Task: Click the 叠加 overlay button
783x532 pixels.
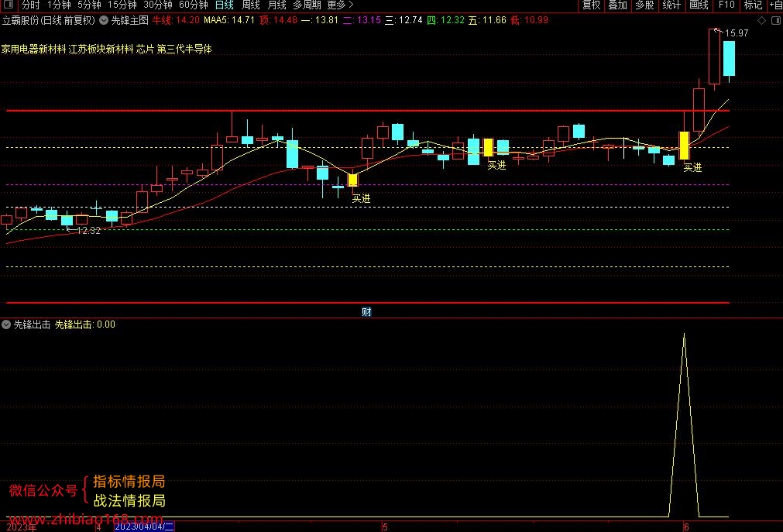Action: click(x=618, y=5)
